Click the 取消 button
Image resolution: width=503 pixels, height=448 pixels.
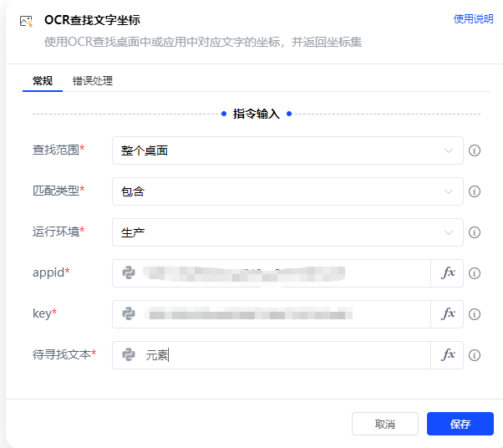coord(385,424)
